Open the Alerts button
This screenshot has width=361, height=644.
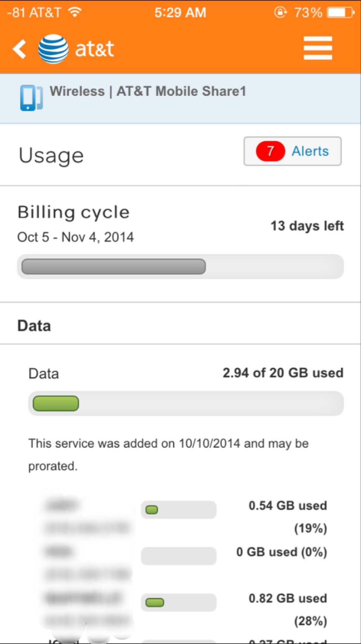292,151
